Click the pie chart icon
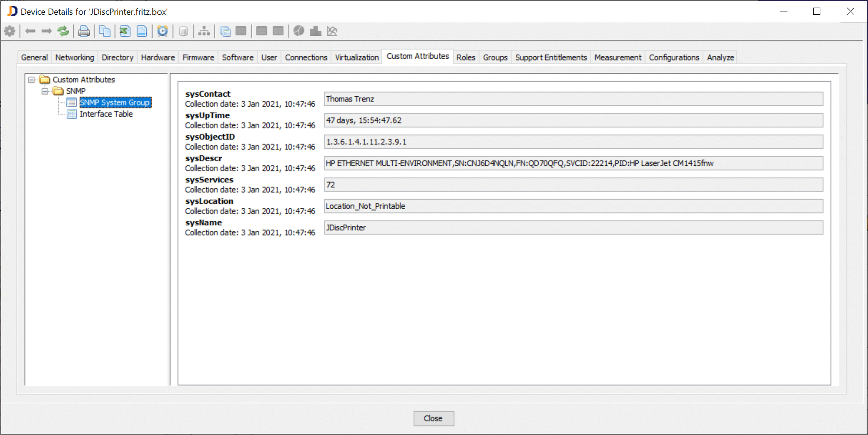This screenshot has width=868, height=435. (x=299, y=31)
